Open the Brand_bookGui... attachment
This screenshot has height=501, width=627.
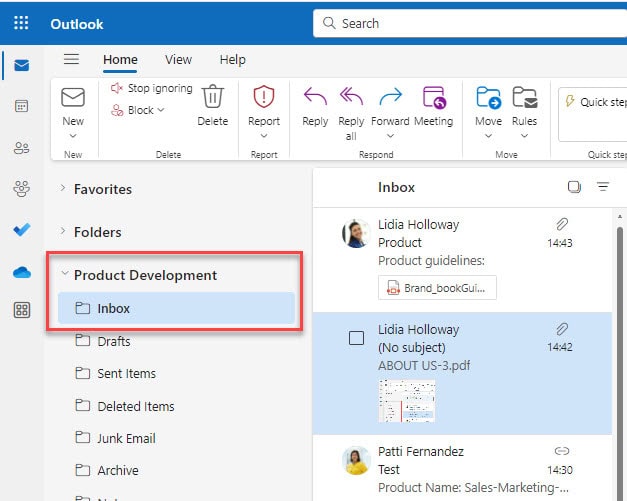click(x=437, y=287)
